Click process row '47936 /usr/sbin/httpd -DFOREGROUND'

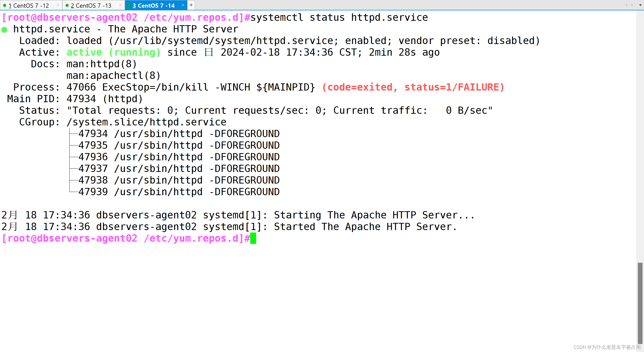(x=179, y=157)
